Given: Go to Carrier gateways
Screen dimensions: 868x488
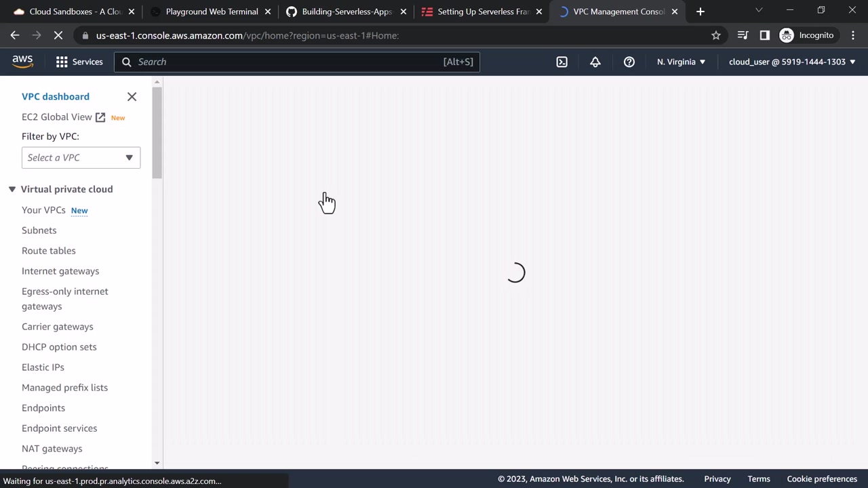Looking at the screenshot, I should point(58,327).
